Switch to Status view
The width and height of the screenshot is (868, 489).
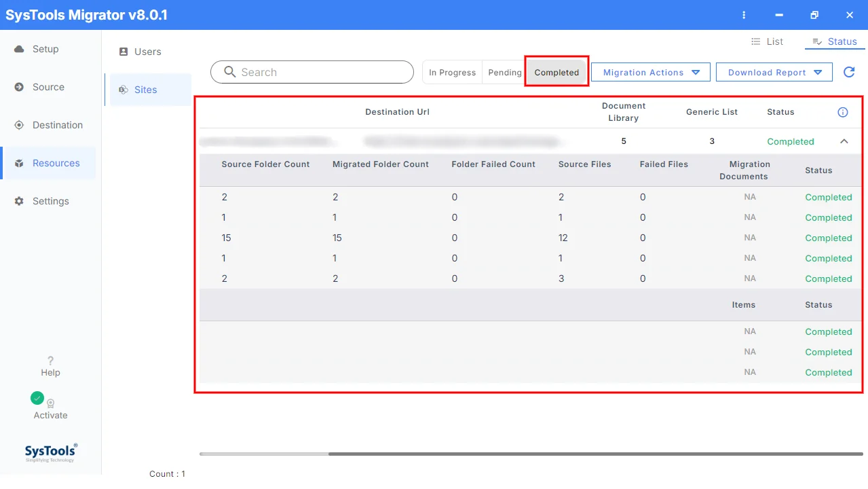point(834,41)
